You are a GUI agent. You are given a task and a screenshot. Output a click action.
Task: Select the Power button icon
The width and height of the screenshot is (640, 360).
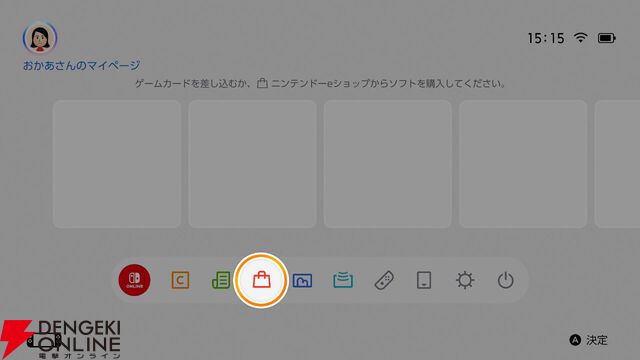point(505,280)
